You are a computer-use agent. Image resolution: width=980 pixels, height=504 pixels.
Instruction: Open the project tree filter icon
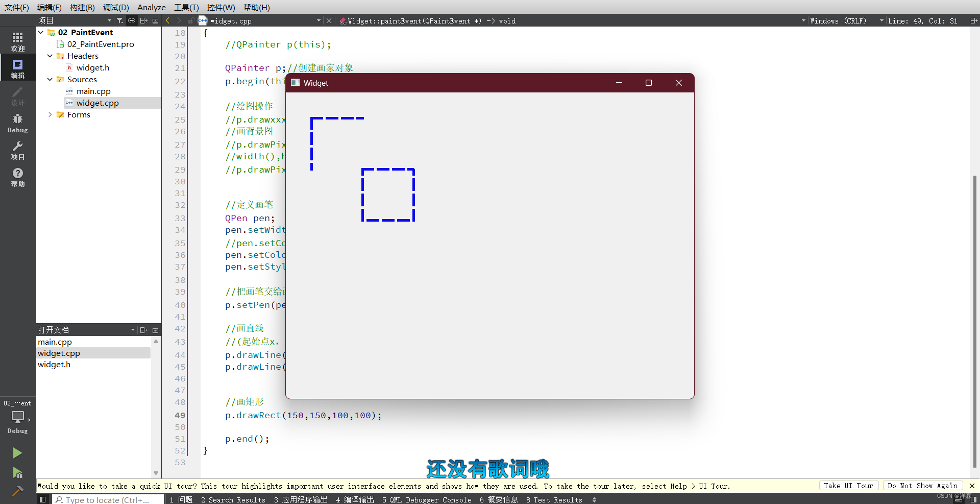pos(119,20)
